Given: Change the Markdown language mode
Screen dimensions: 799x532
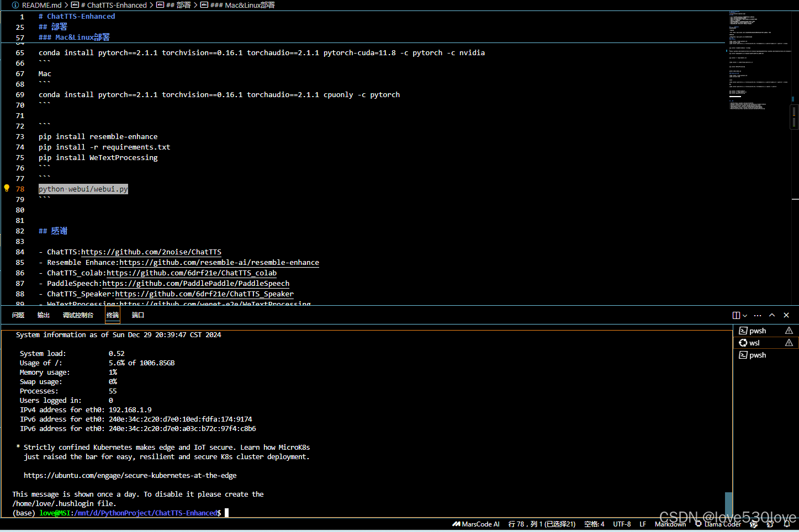Looking at the screenshot, I should 670,524.
